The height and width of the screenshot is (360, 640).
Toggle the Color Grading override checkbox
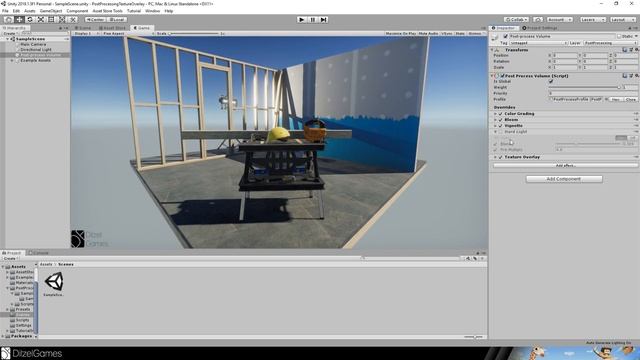(501, 114)
